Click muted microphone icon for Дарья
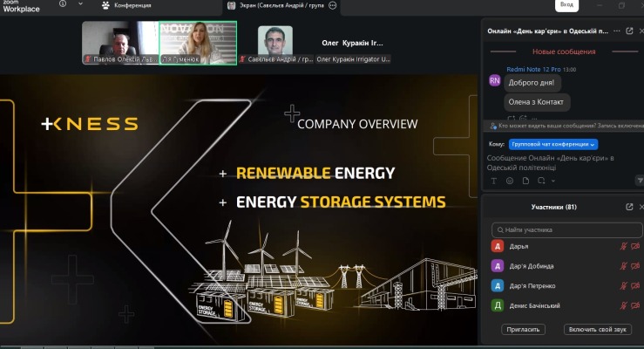The height and width of the screenshot is (349, 644). point(623,246)
